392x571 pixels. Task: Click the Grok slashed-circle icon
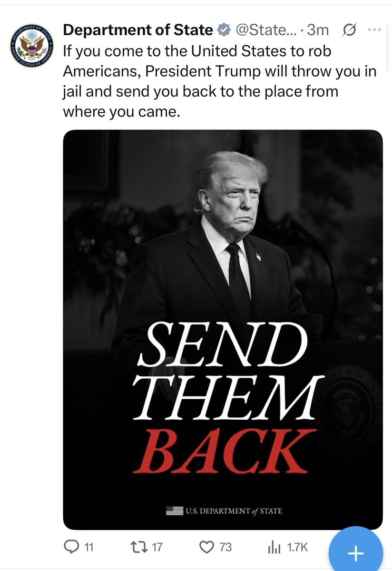click(349, 30)
